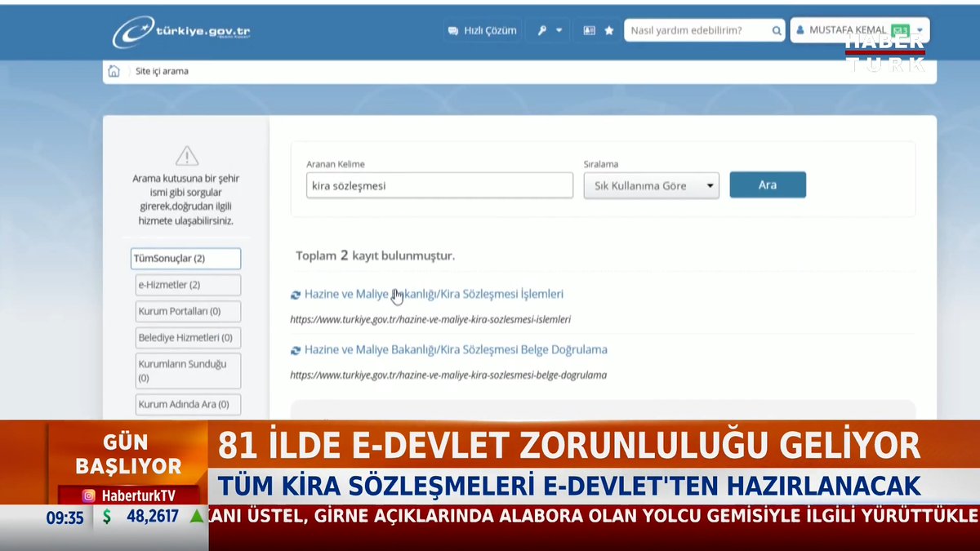Select Belediye Hizmetleri (0) filter
Image resolution: width=980 pixels, height=551 pixels.
pos(188,337)
